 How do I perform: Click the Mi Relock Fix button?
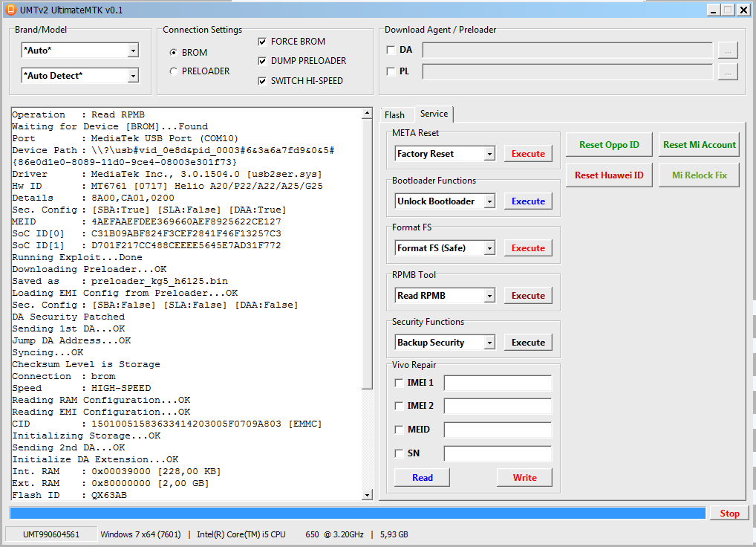[x=699, y=175]
